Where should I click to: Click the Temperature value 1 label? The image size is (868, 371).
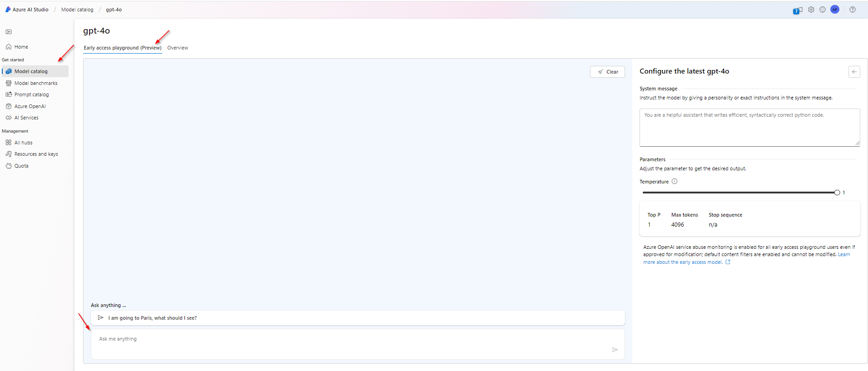pos(844,193)
